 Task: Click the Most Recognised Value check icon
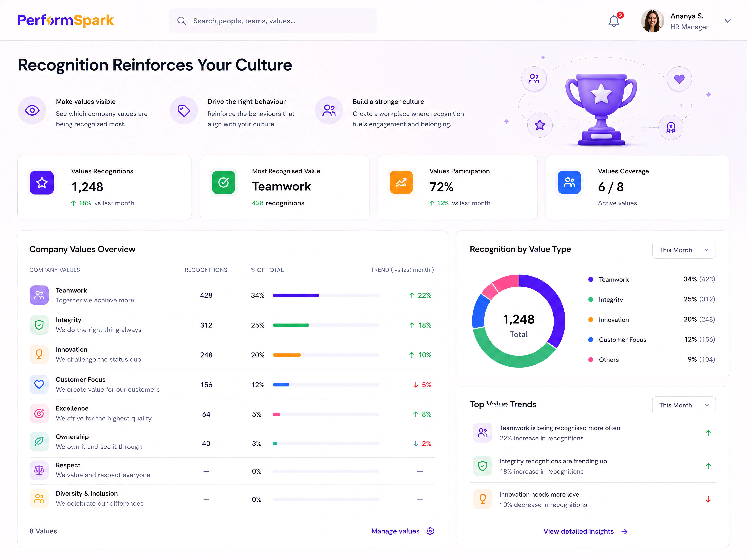[224, 183]
